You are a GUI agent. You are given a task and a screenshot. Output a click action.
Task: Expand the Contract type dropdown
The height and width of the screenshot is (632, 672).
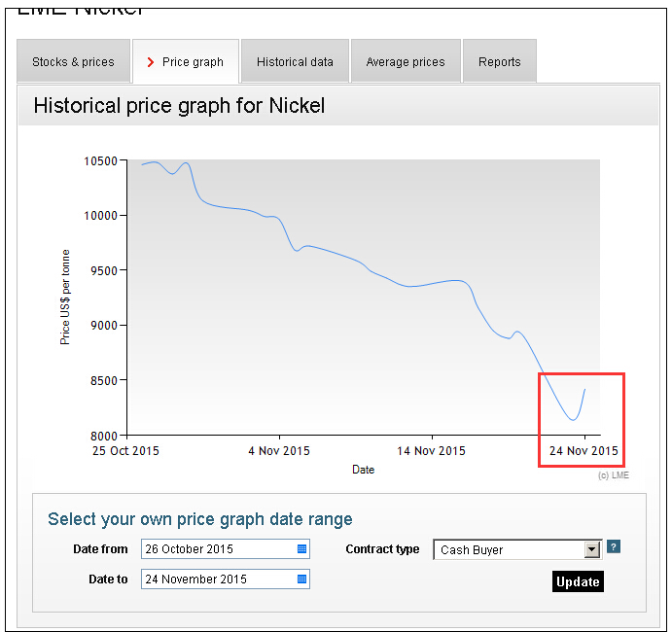(592, 550)
